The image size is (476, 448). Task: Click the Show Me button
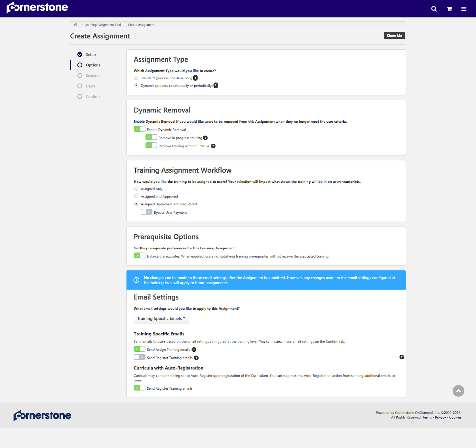394,35
